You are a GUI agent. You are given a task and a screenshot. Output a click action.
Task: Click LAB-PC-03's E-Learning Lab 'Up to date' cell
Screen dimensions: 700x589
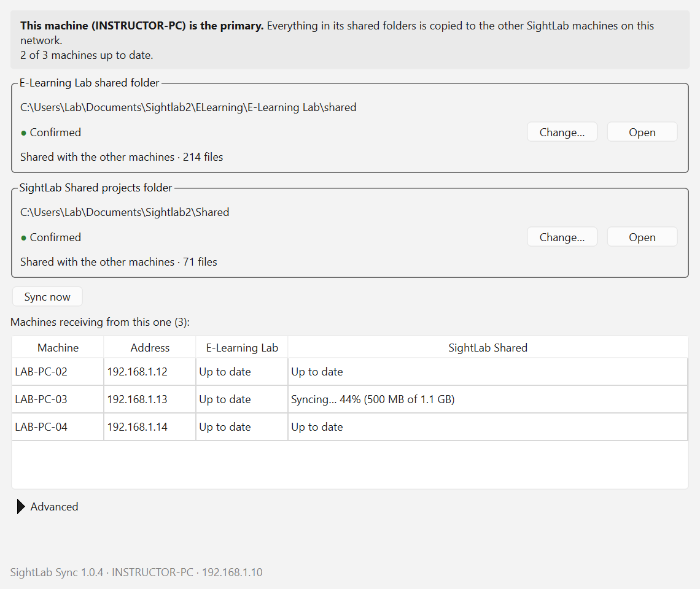point(242,399)
